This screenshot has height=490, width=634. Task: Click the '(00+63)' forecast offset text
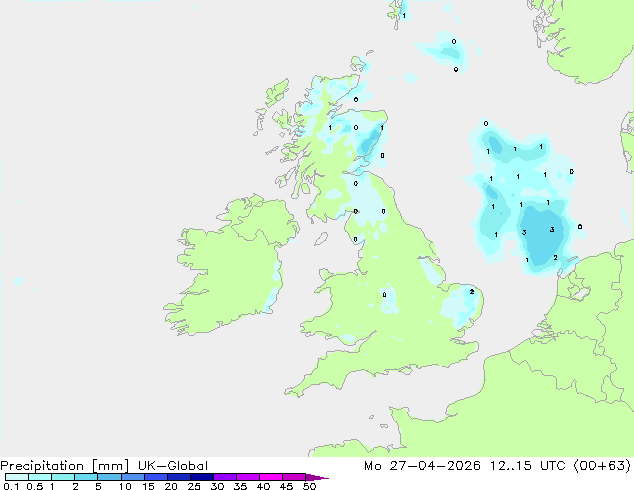coord(602,466)
